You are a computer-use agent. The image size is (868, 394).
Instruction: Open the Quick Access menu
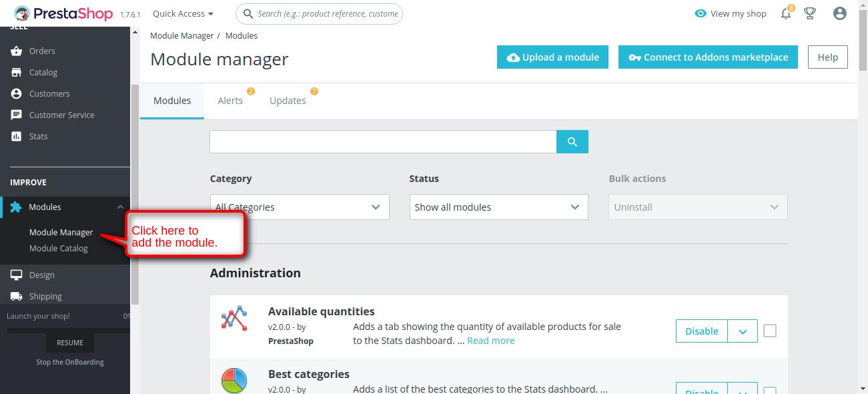pyautogui.click(x=183, y=13)
